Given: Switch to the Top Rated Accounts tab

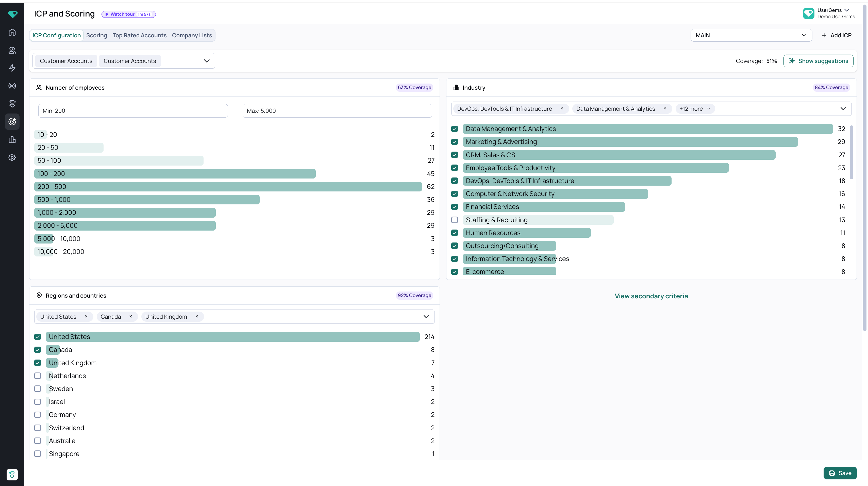Looking at the screenshot, I should 140,35.
